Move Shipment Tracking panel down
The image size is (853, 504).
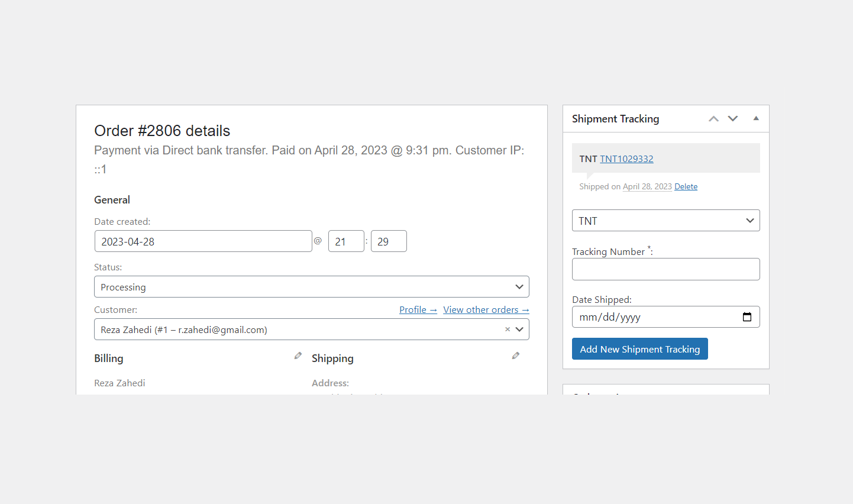click(x=733, y=119)
